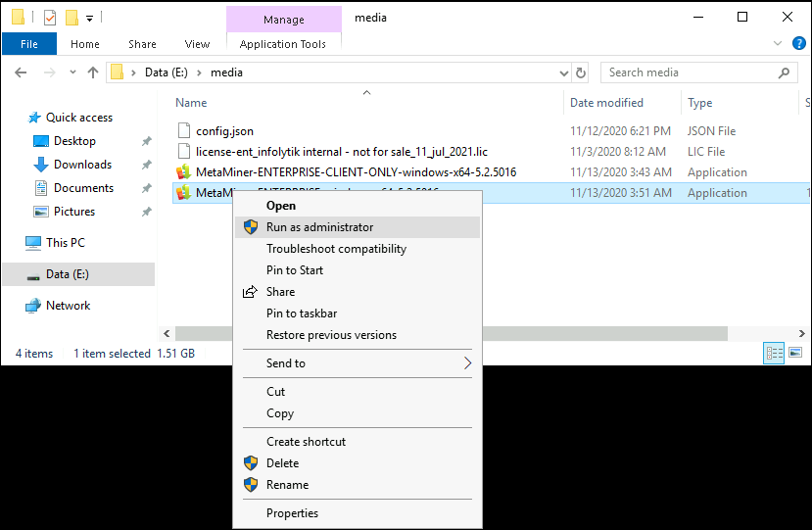Expand the ribbon with the chevron

778,43
